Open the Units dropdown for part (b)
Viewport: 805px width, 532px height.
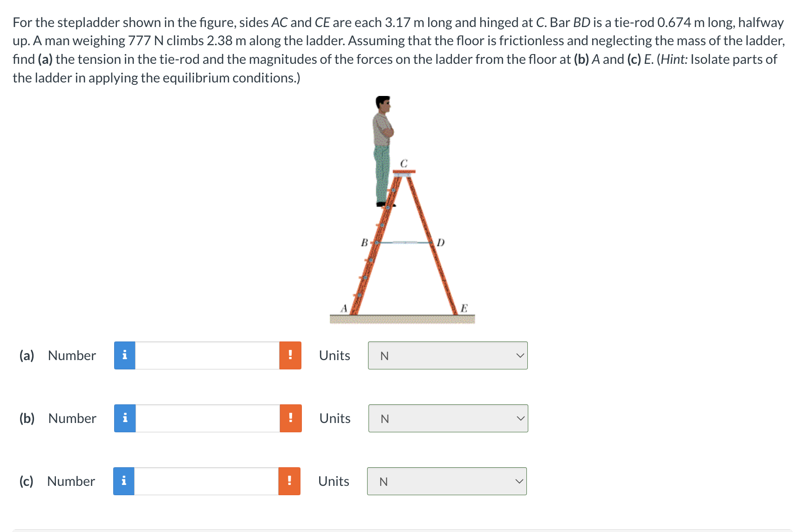click(448, 418)
